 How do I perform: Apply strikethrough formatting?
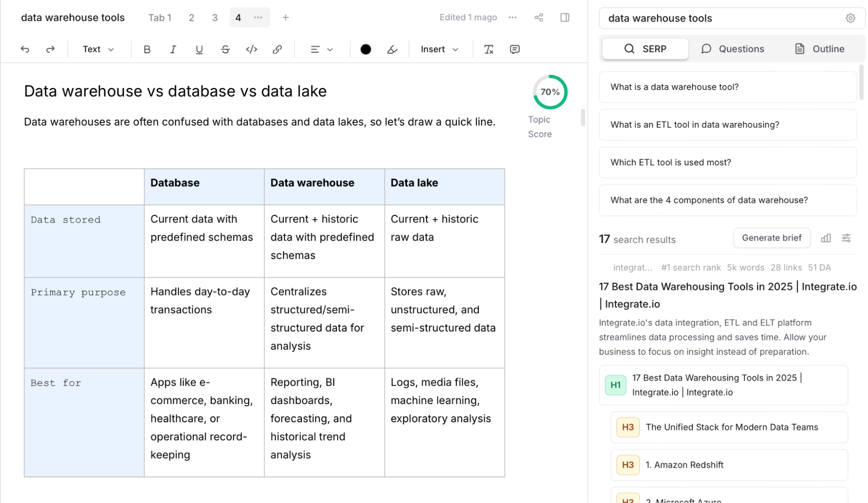point(225,50)
